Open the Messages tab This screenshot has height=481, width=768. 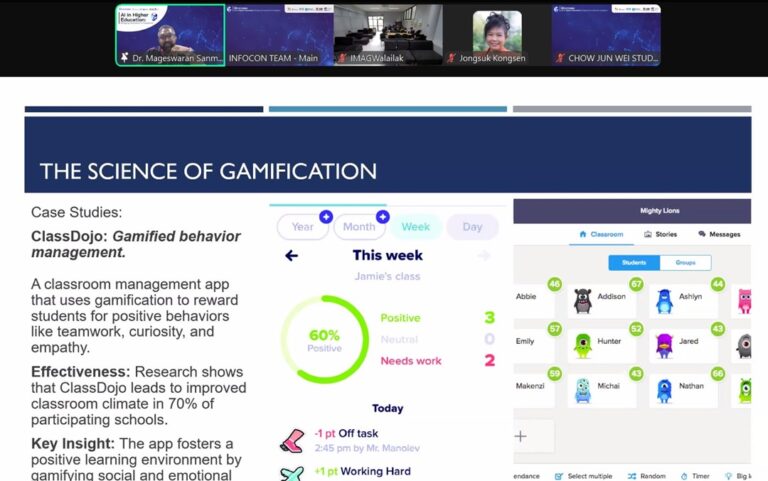coord(719,234)
